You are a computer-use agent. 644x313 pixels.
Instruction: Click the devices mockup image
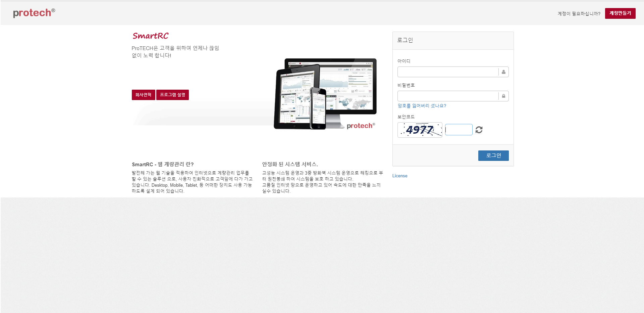point(325,94)
